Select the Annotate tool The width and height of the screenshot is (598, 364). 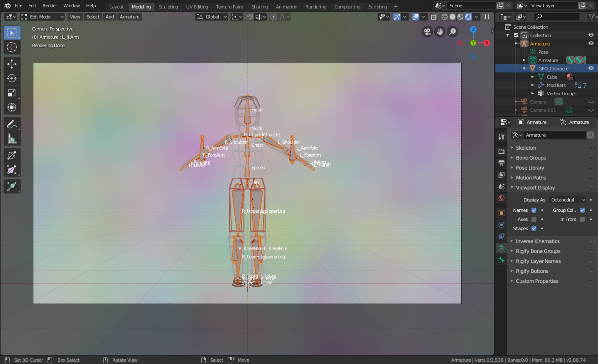click(x=12, y=124)
